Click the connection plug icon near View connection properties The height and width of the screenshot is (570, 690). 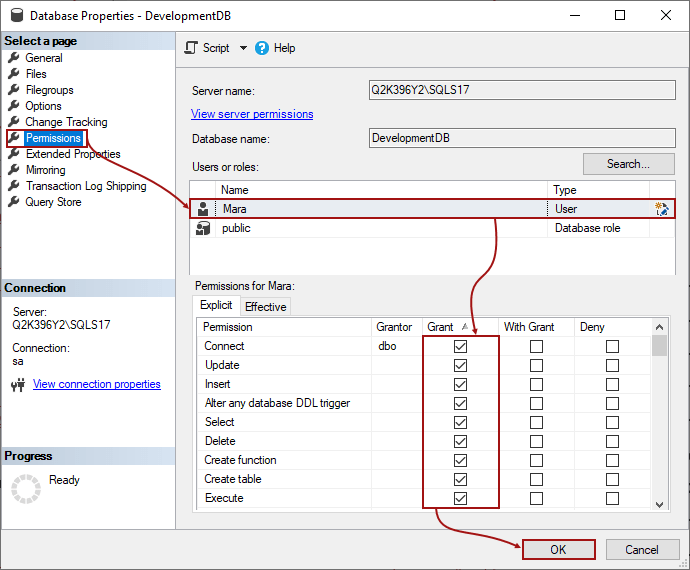coord(18,385)
